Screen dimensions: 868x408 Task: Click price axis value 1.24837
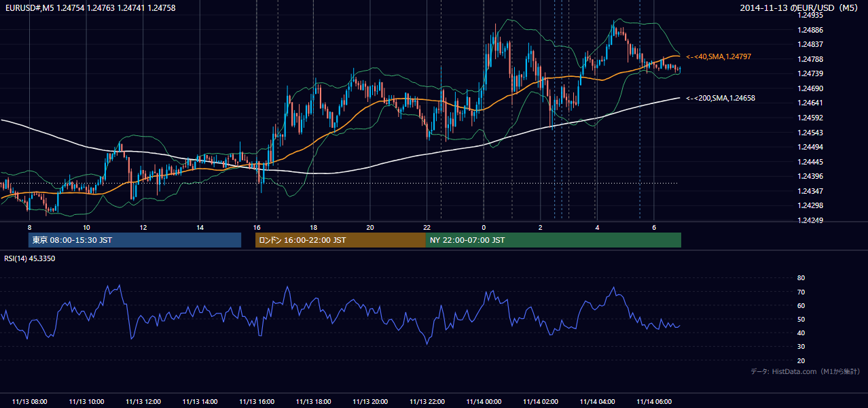pos(810,44)
